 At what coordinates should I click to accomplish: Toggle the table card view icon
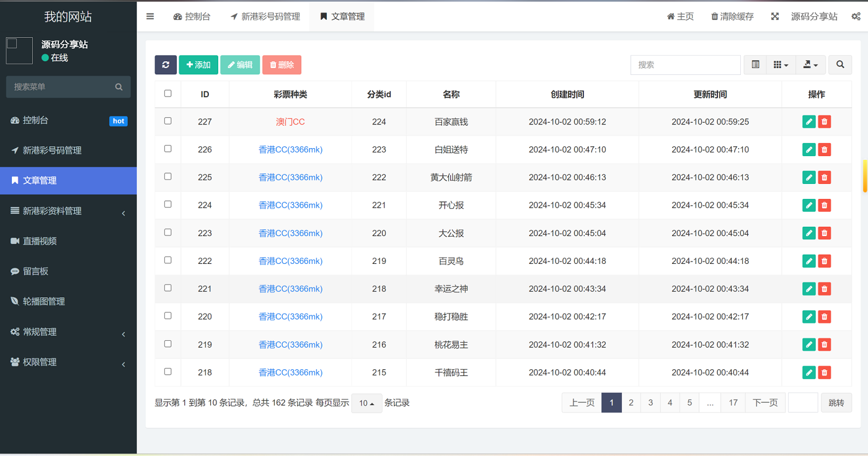point(755,65)
